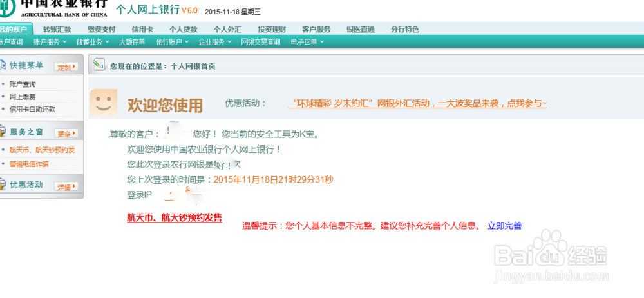The image size is (644, 298).
Task: Click the last login time 2015年11月18日21时29分31秒
Action: click(x=274, y=179)
